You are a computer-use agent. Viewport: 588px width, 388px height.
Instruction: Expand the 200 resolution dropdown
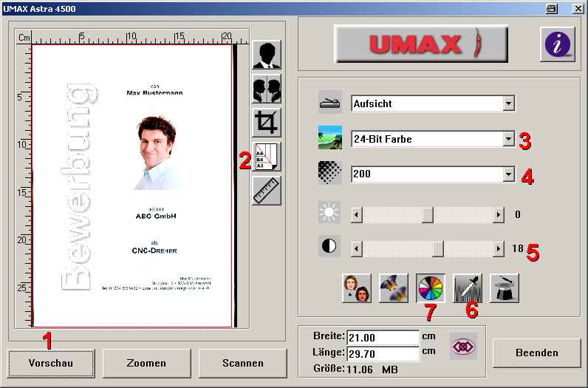[508, 174]
